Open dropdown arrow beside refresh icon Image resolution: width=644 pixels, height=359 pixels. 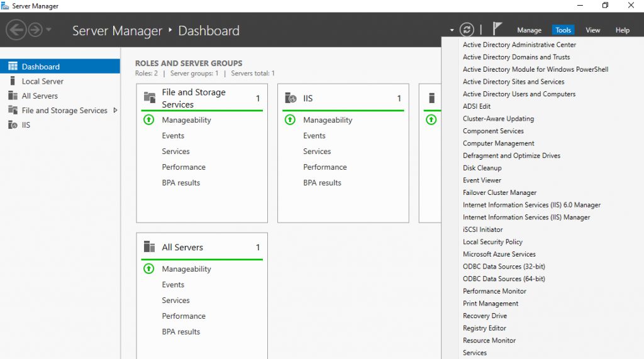click(452, 30)
